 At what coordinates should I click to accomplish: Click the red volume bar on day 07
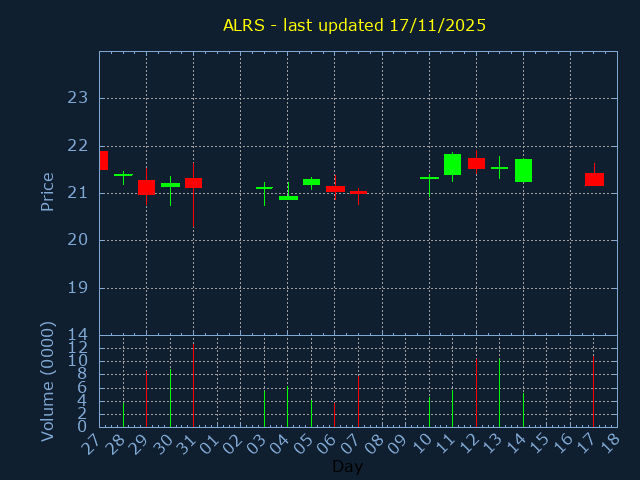358,401
